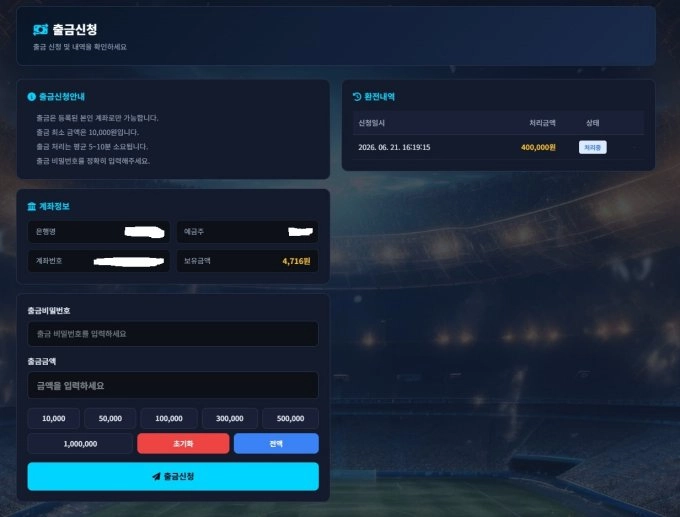Image resolution: width=680 pixels, height=517 pixels.
Task: Focus the 출금비밀번호 password field
Action: tap(173, 334)
